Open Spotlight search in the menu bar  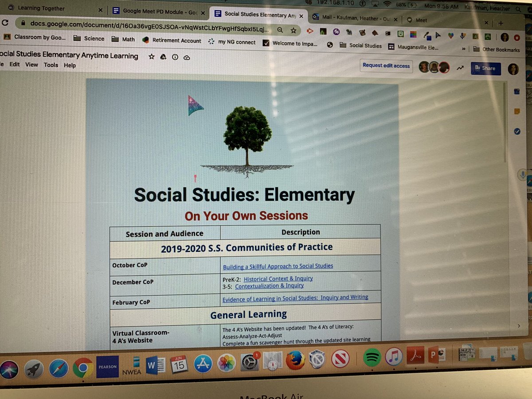pos(518,8)
